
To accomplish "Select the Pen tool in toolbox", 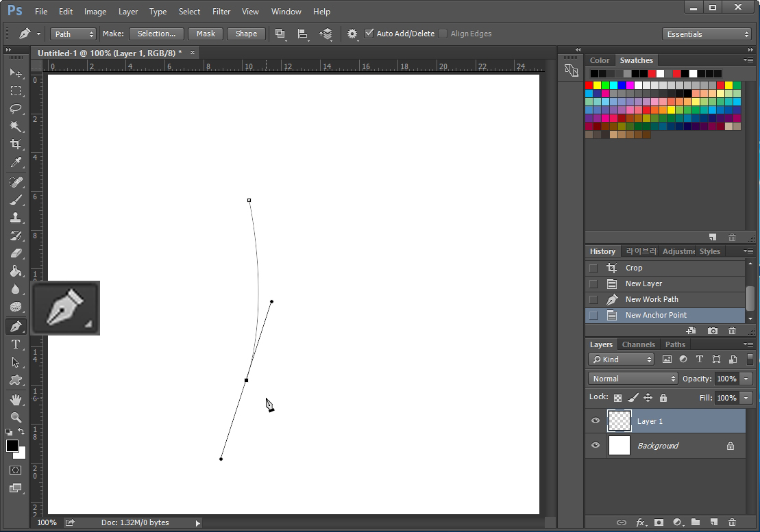I will [x=16, y=327].
